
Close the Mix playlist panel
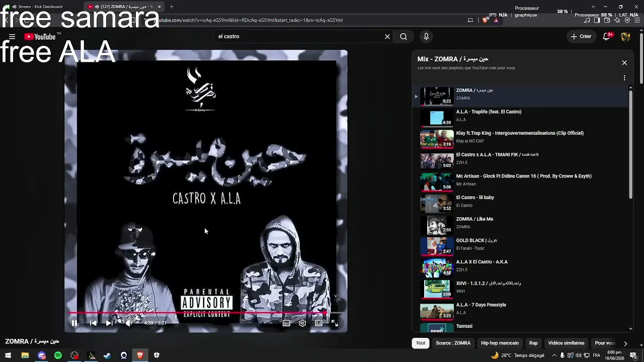[624, 63]
